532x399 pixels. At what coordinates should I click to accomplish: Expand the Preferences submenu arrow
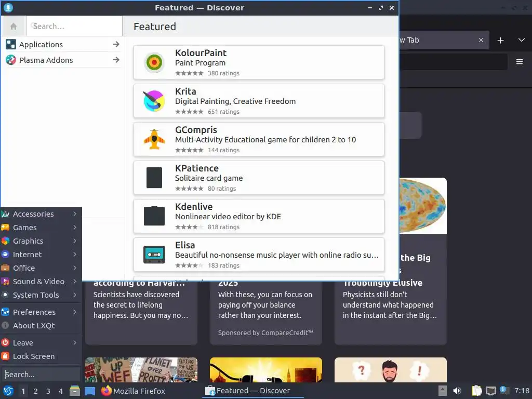pyautogui.click(x=75, y=312)
